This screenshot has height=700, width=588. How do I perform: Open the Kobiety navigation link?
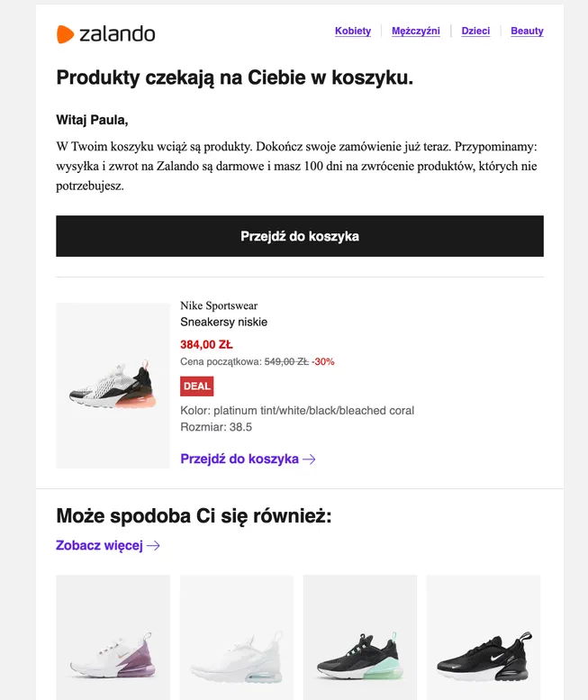[x=352, y=31]
